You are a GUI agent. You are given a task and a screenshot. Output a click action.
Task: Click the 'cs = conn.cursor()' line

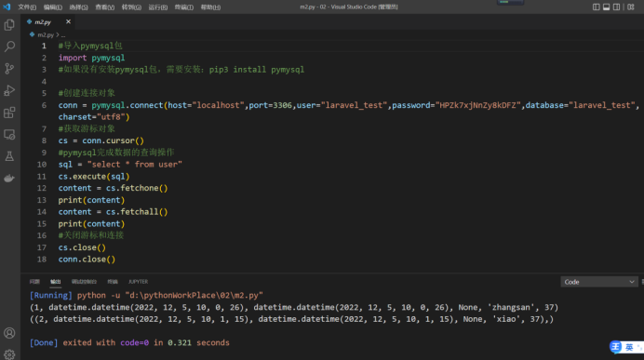click(x=101, y=140)
